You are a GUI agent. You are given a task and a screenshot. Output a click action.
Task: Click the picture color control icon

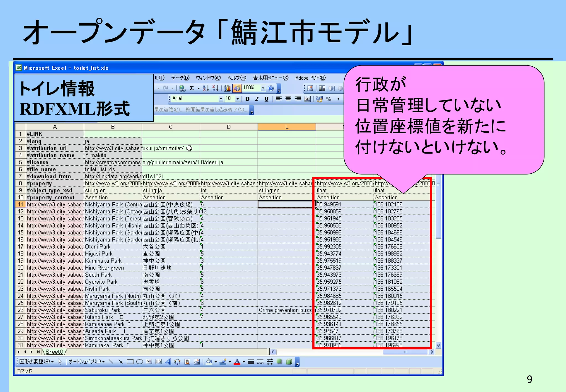pyautogui.click(x=322, y=88)
